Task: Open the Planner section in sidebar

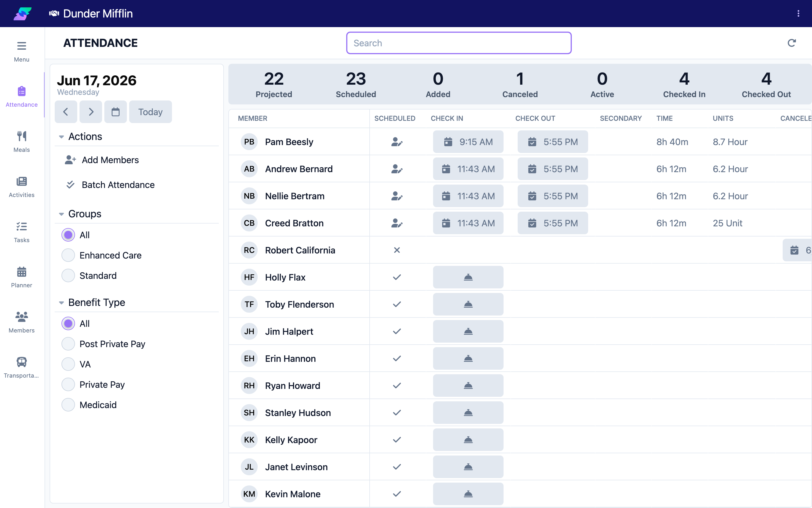Action: pos(21,277)
